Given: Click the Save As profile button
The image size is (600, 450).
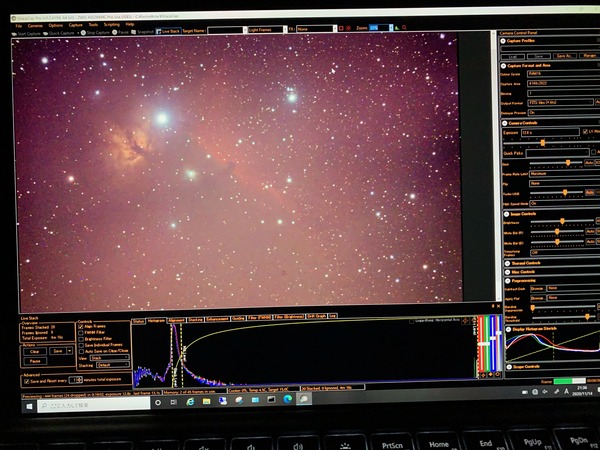Looking at the screenshot, I should [564, 56].
